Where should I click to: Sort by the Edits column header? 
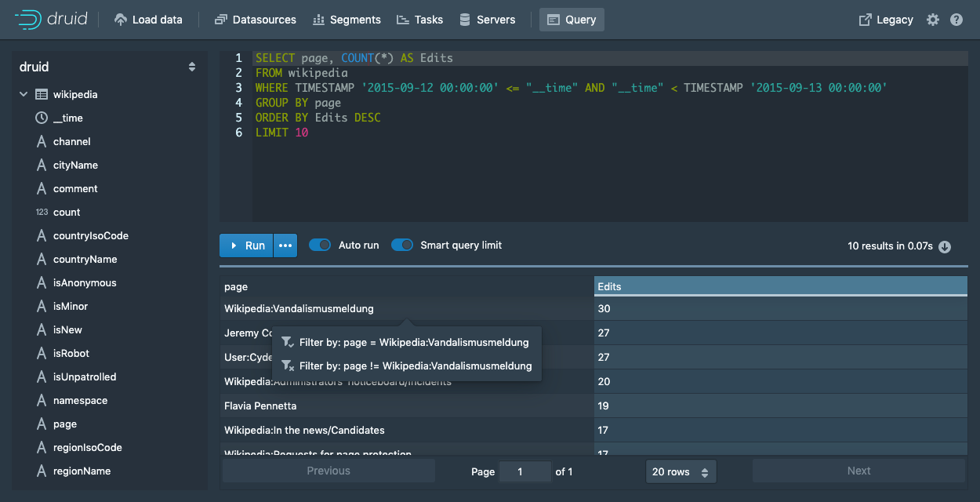pos(780,287)
